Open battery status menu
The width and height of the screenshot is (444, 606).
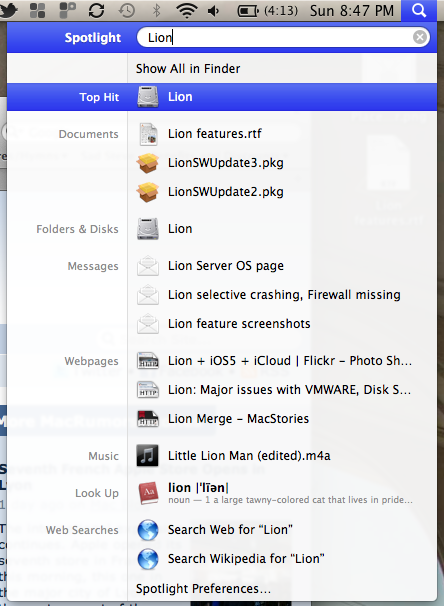click(x=247, y=11)
